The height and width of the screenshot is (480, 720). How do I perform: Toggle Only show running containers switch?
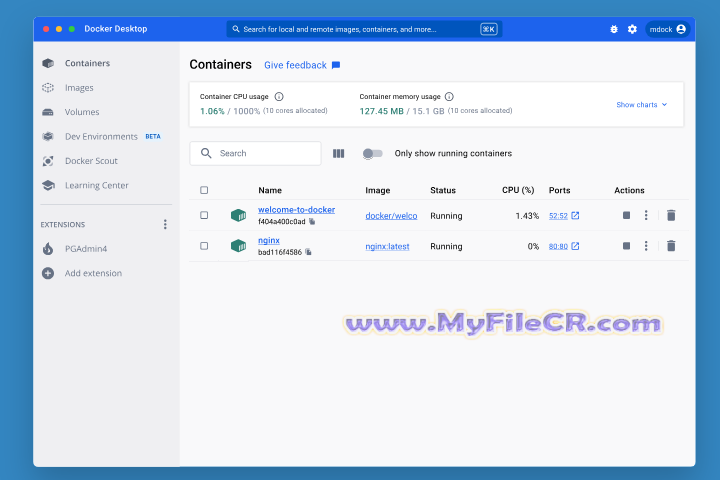pos(372,153)
